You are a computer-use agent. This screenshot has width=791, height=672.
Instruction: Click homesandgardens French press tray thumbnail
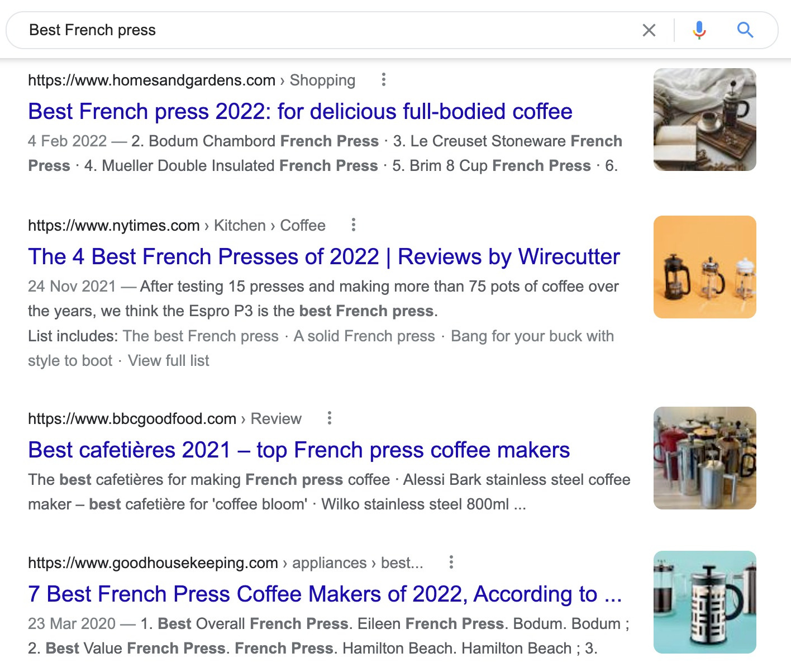[704, 120]
